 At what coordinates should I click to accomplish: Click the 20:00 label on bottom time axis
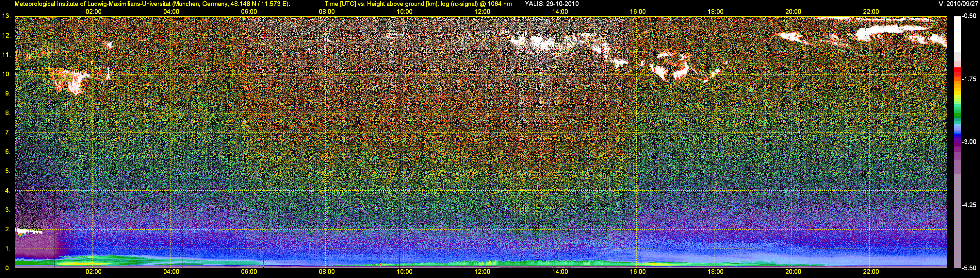[x=793, y=272]
